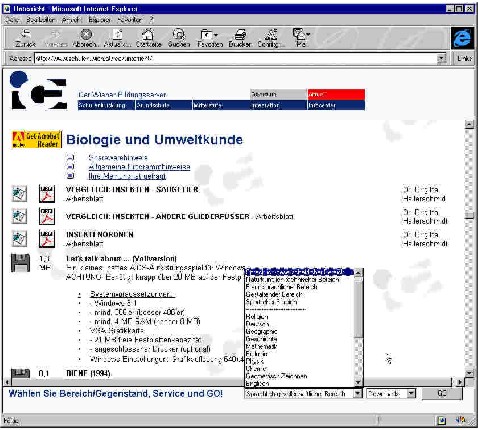Click the Get Acrobat Reader badge
Screen dimensions: 478x430
click(x=37, y=139)
